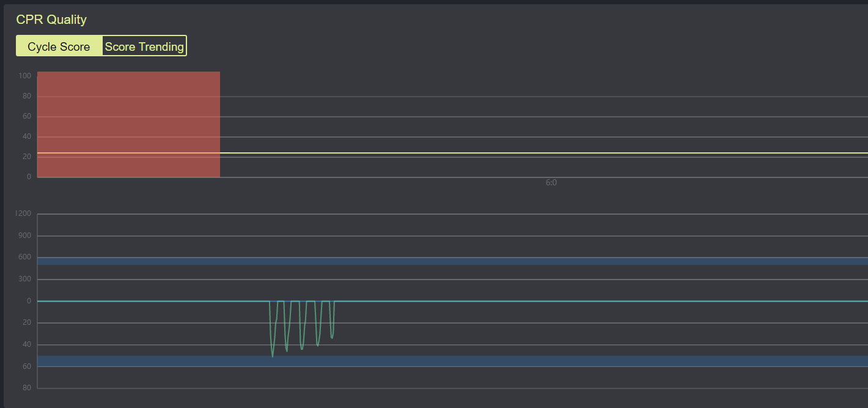This screenshot has height=408, width=868.
Task: Click the 100 label on score axis
Action: point(25,76)
